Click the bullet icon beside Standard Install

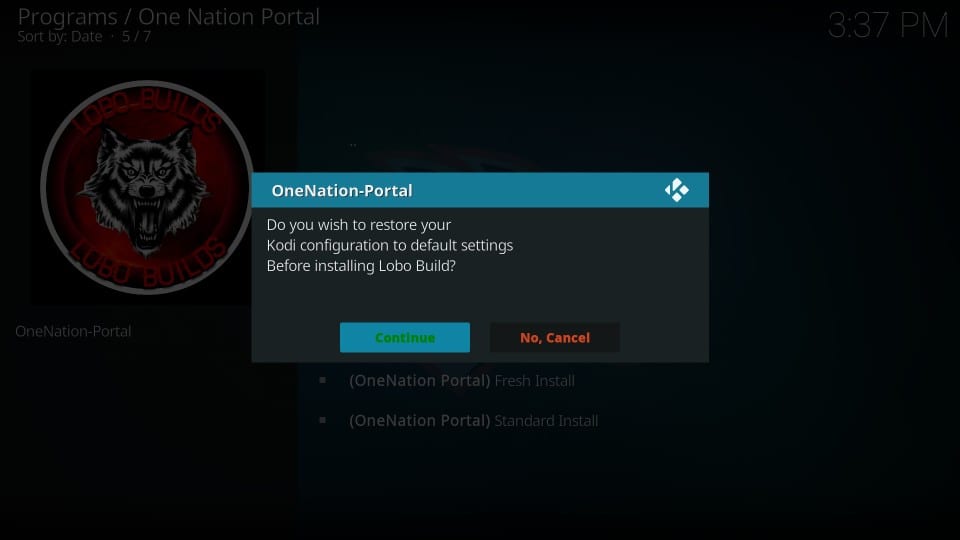pyautogui.click(x=323, y=420)
